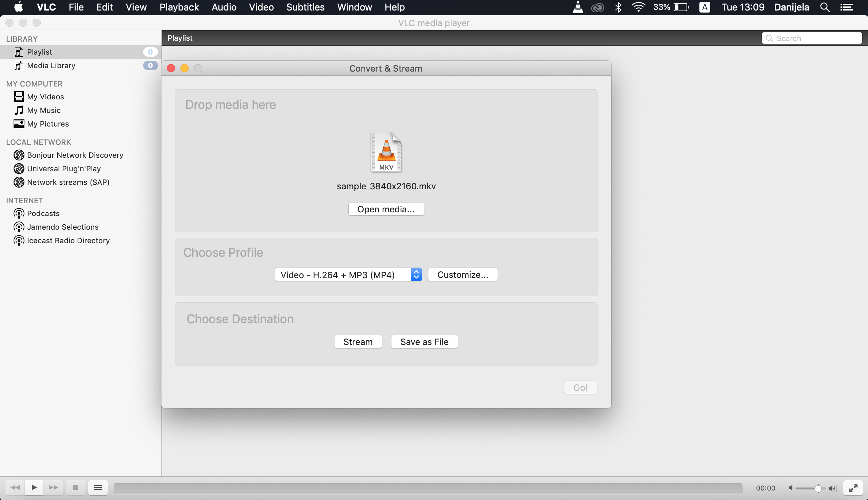868x500 pixels.
Task: Click the playlist Search field
Action: [x=815, y=38]
